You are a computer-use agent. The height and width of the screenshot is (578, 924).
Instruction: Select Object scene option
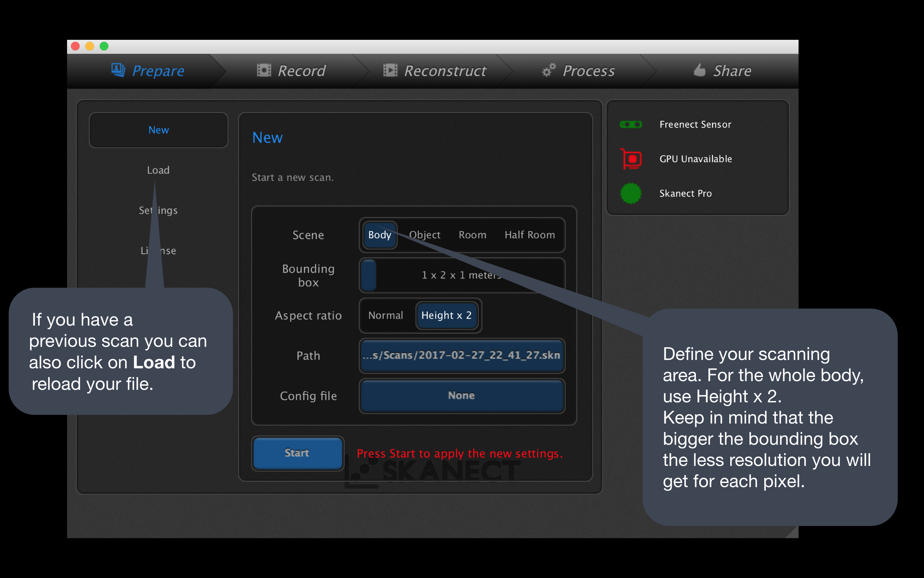pos(424,235)
